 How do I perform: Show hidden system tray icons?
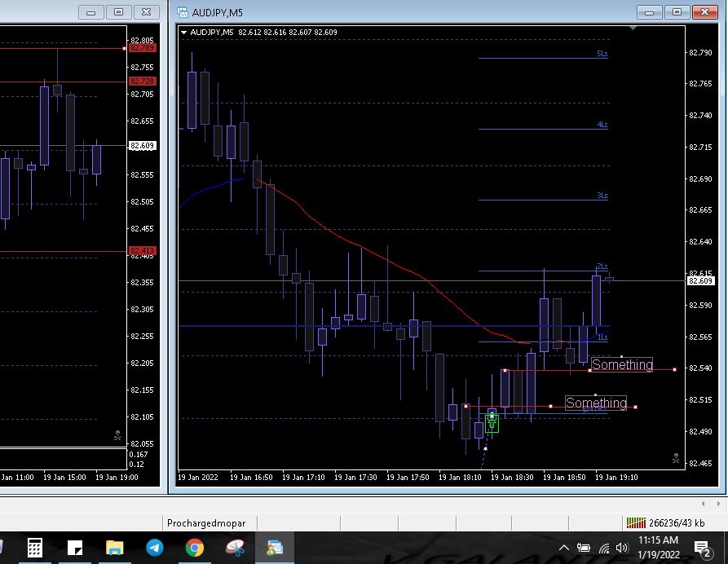click(x=564, y=548)
